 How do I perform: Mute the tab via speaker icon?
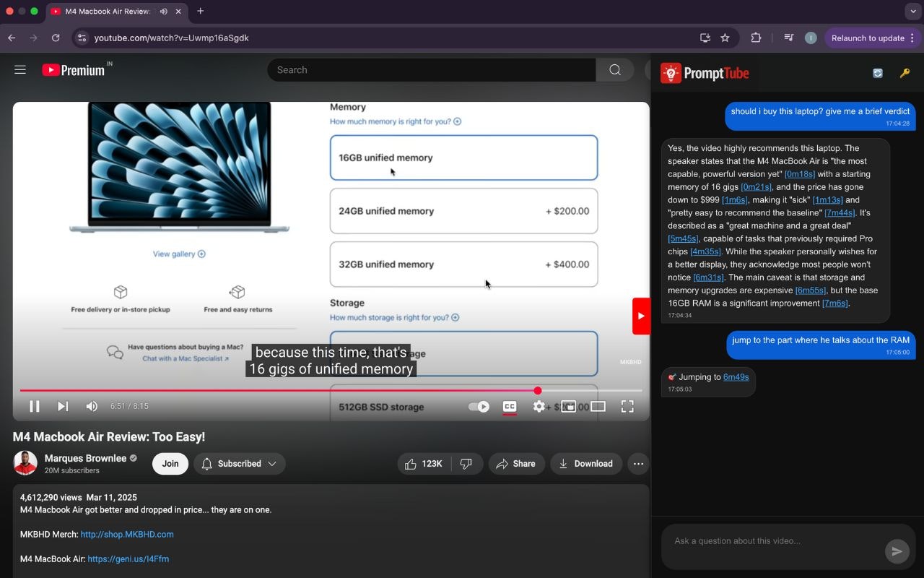click(x=164, y=11)
